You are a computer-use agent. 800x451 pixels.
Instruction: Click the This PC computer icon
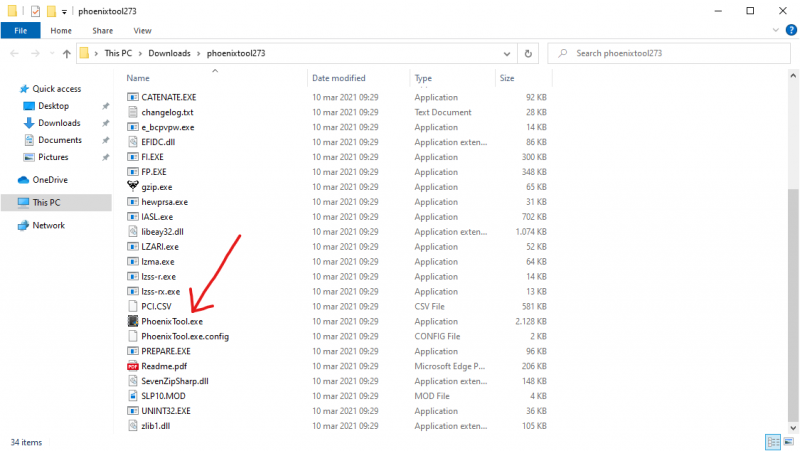(x=23, y=203)
